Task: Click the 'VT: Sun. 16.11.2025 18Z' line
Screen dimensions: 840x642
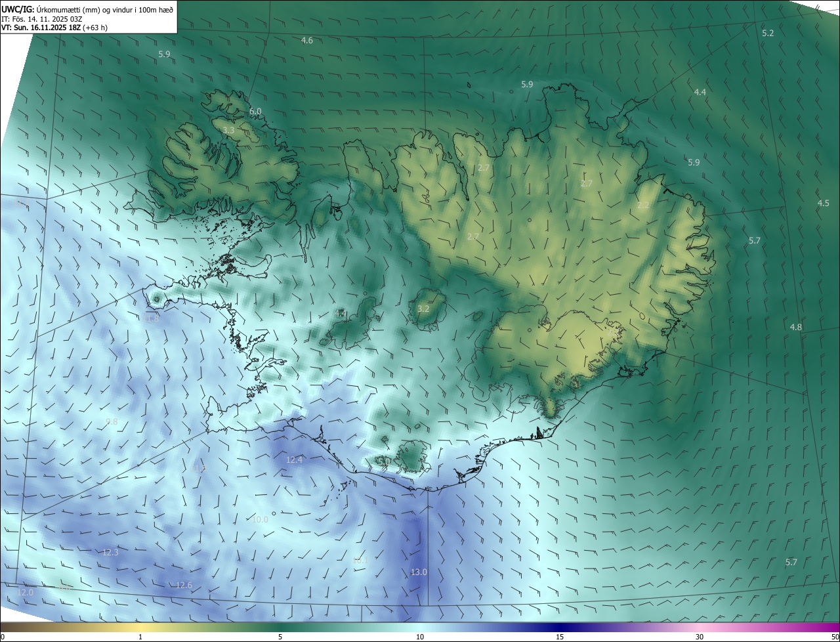Action: pyautogui.click(x=41, y=28)
